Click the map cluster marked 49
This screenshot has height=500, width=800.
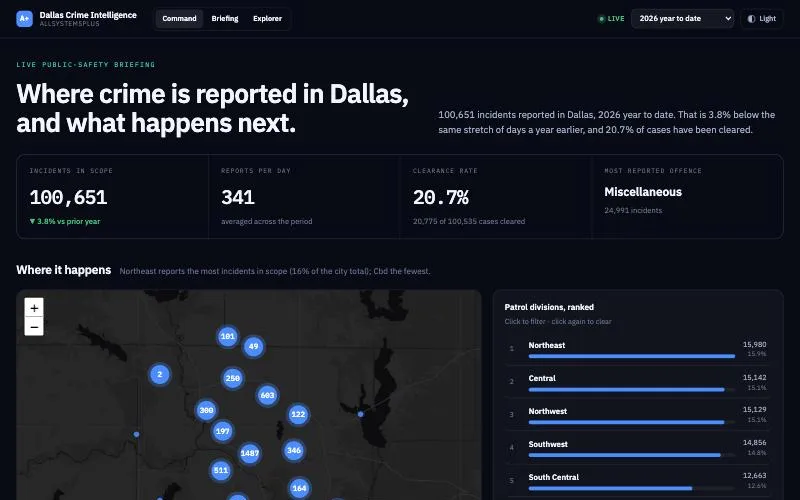pos(254,346)
